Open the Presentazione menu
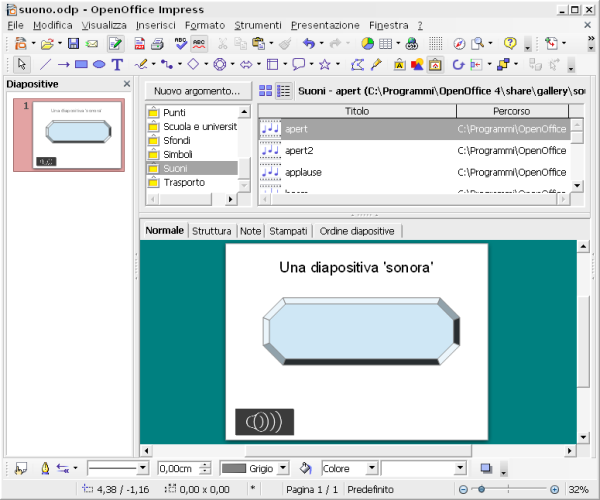Viewport: 600px width, 500px height. click(325, 24)
